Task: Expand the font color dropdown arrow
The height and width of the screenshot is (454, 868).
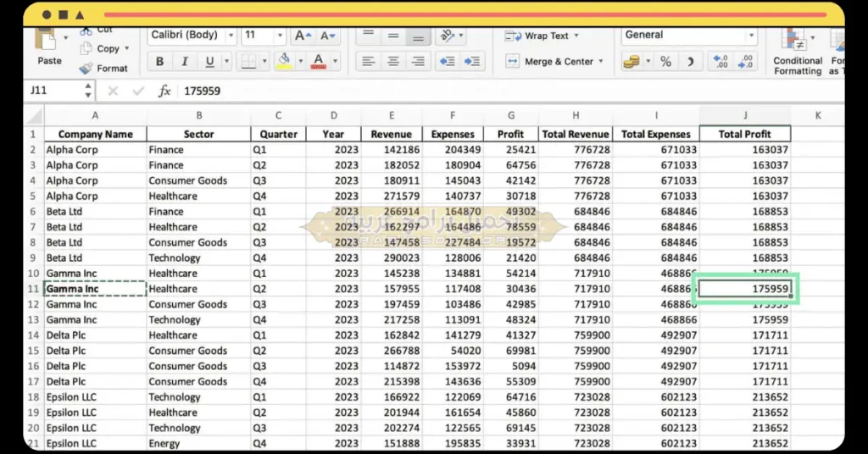Action: (335, 61)
